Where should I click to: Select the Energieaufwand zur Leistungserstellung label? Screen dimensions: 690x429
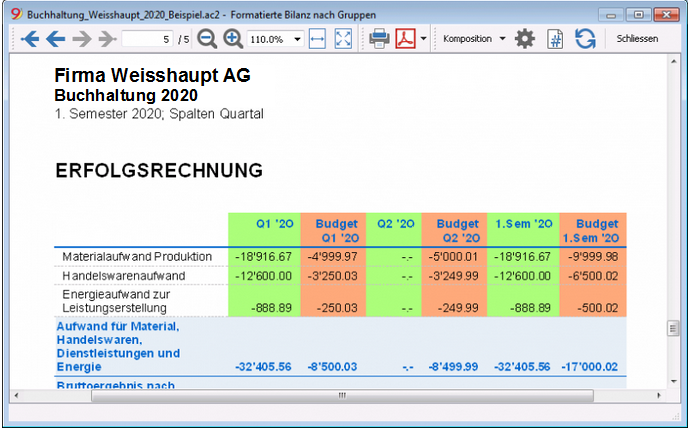pos(116,301)
